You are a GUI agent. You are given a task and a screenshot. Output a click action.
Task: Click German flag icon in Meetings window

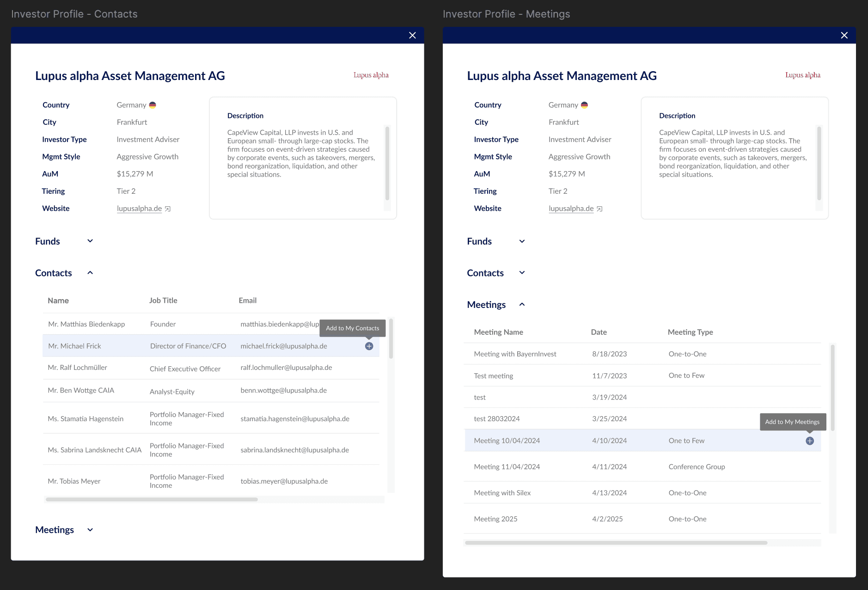584,105
